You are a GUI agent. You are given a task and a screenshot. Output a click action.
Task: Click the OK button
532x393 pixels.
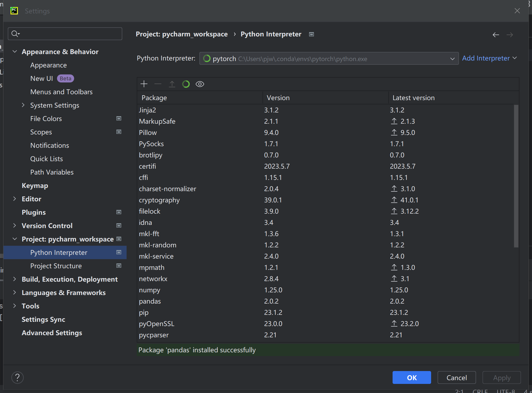412,377
